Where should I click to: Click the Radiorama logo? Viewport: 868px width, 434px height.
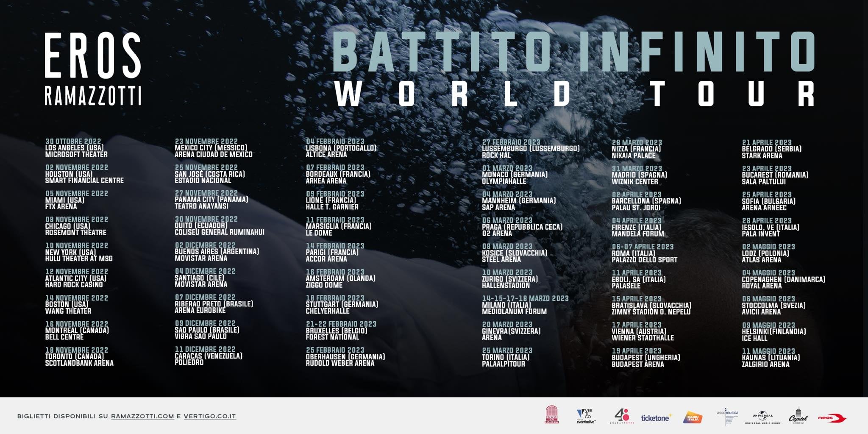(x=551, y=415)
